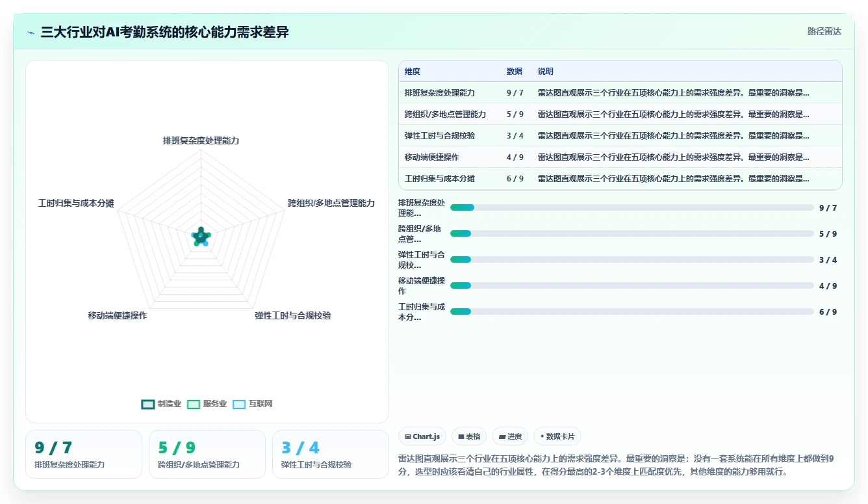Click the 说明 column header

tap(546, 72)
